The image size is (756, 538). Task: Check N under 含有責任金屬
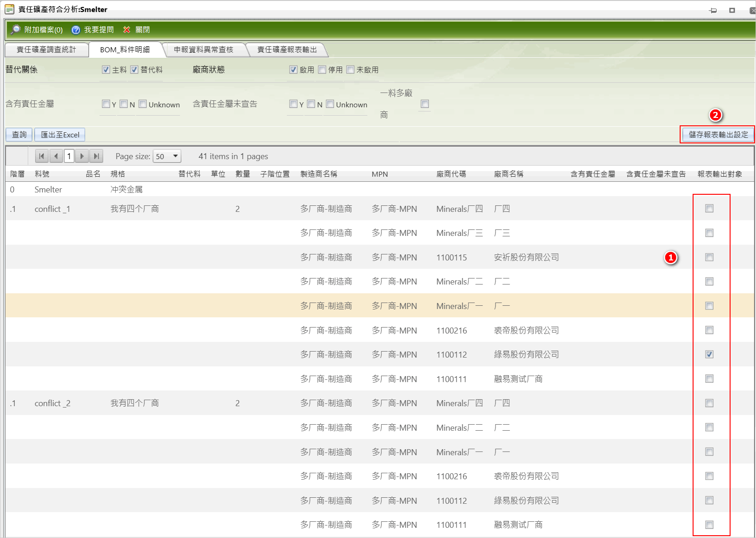click(x=124, y=104)
